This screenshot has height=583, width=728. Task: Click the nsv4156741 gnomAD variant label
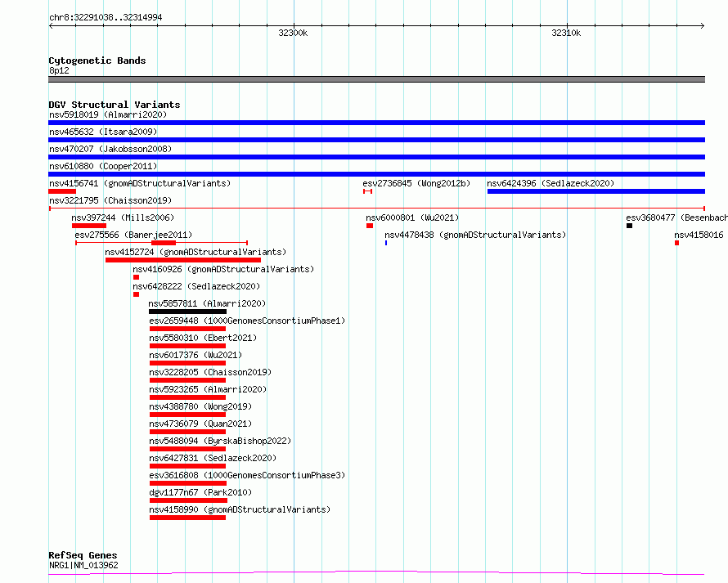tap(140, 183)
